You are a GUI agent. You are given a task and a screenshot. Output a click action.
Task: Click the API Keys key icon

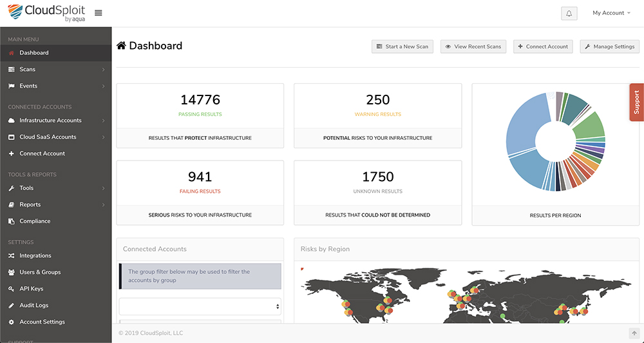(12, 289)
